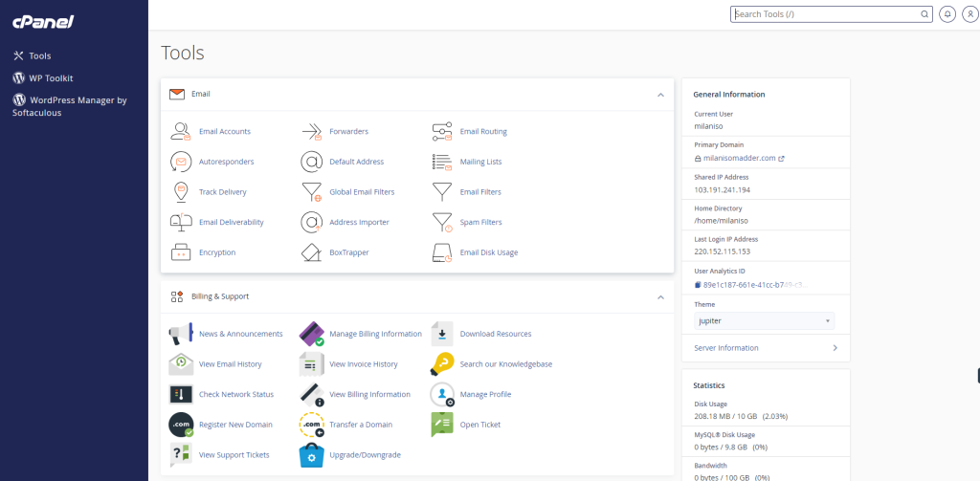Click the Open Ticket icon
Screen dimensions: 980x481
(x=442, y=425)
